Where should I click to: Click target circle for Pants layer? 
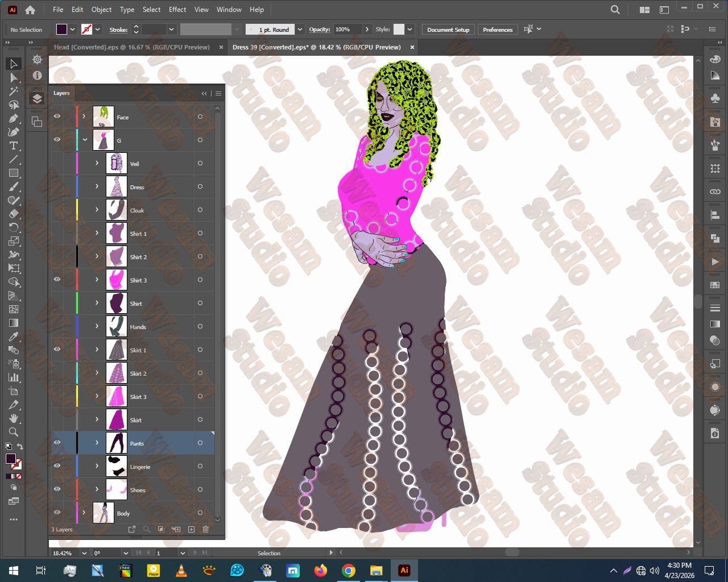point(200,443)
